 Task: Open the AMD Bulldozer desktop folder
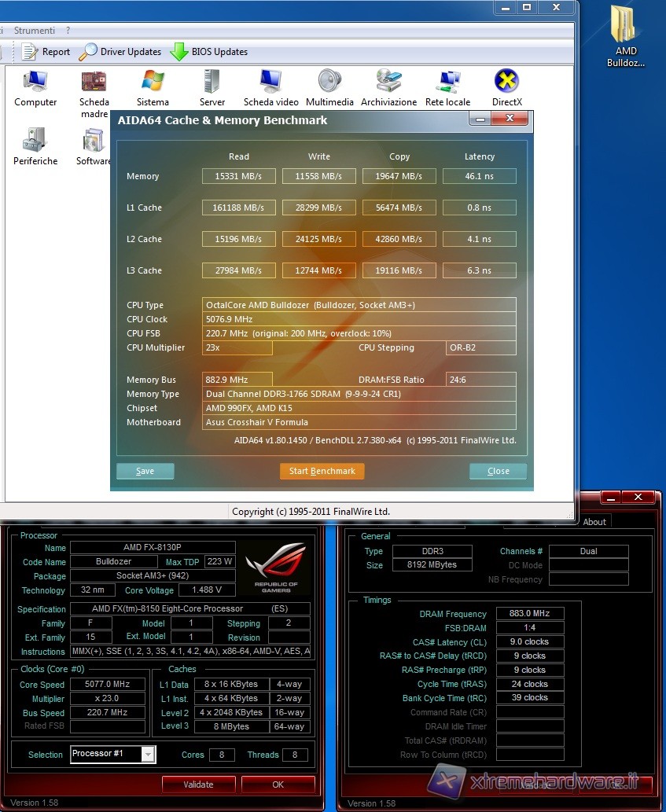626,26
